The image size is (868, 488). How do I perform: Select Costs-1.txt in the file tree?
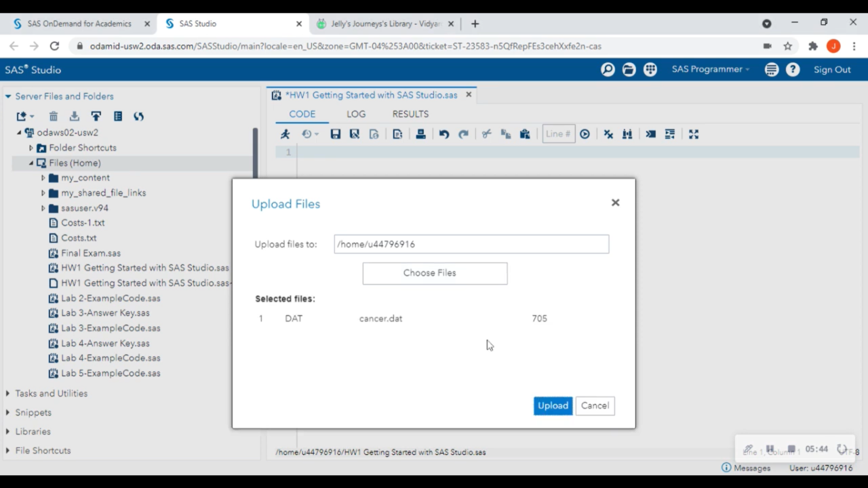(x=83, y=223)
